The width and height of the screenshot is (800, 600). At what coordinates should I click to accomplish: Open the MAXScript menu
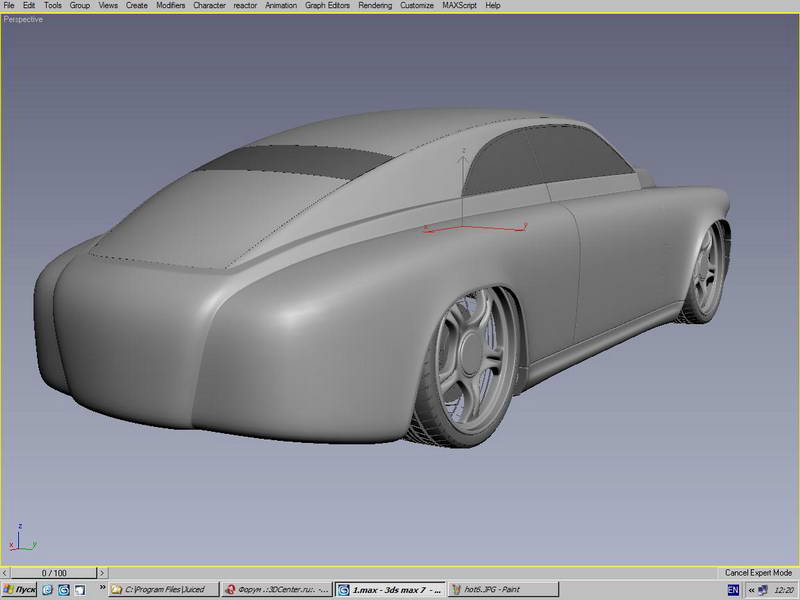(x=459, y=6)
